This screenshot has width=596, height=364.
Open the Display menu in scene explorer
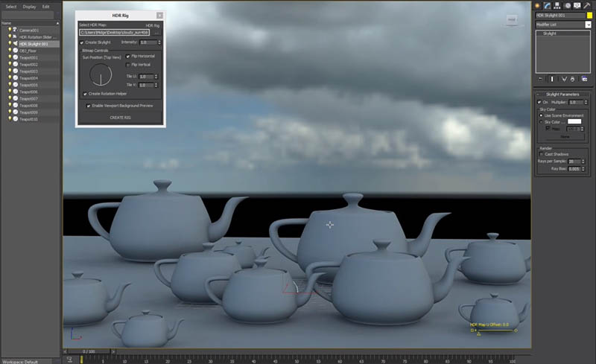tap(29, 6)
